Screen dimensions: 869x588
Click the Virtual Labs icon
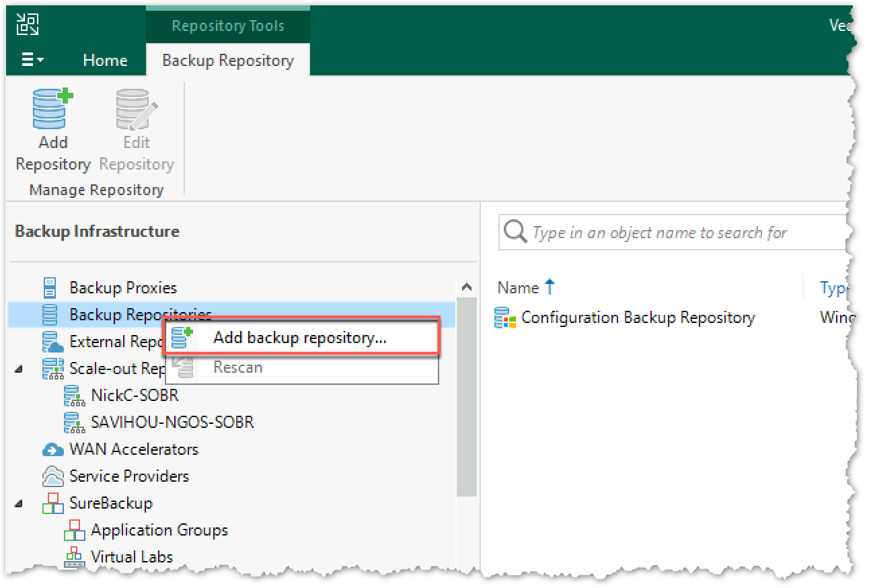[74, 557]
